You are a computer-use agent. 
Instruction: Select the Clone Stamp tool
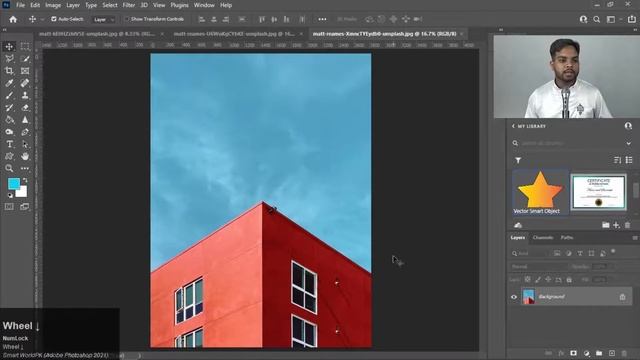pos(25,96)
